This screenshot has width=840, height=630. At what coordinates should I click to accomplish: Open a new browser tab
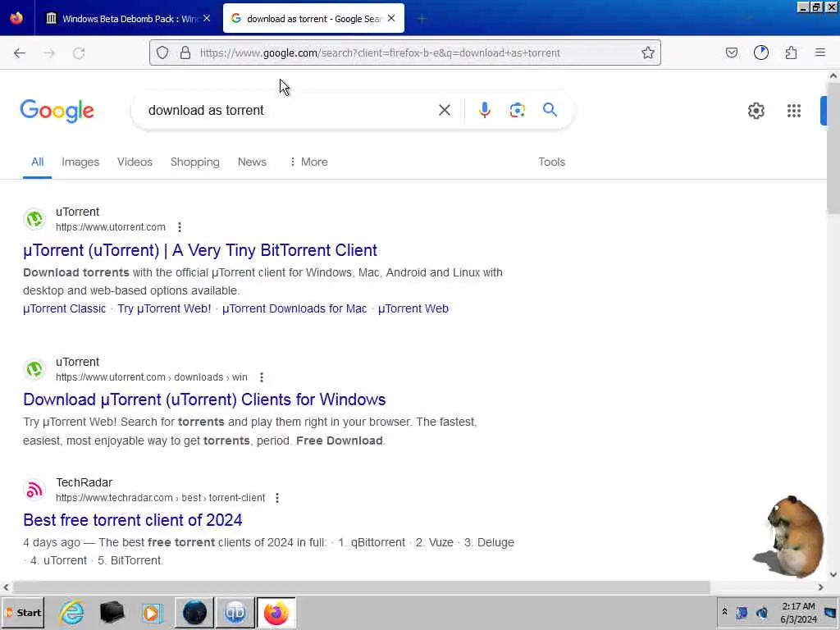[x=422, y=19]
